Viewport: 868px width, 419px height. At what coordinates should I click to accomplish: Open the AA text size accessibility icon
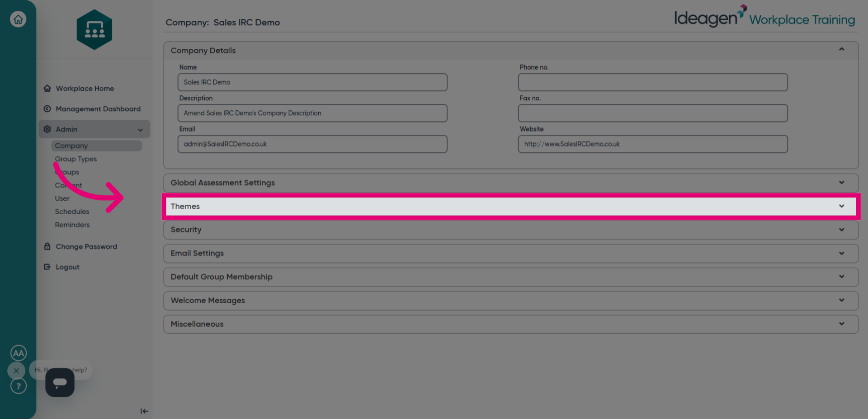pos(19,353)
